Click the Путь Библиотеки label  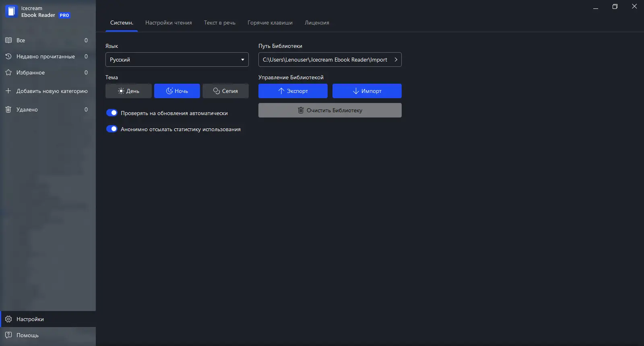280,46
